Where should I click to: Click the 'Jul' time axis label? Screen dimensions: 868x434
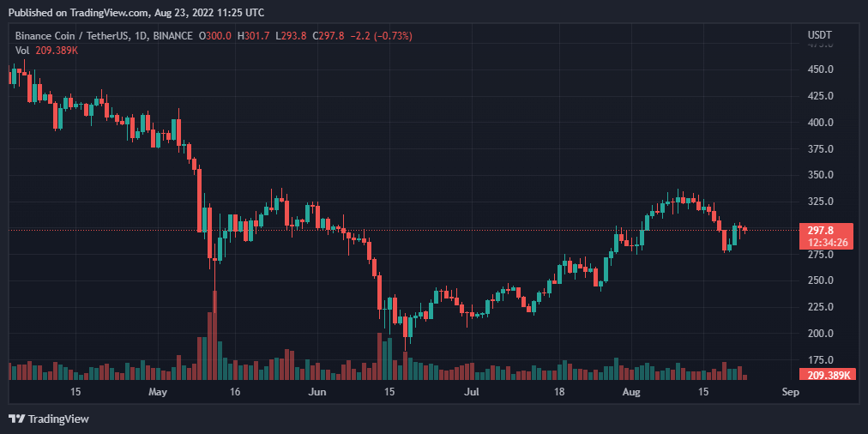pyautogui.click(x=471, y=393)
